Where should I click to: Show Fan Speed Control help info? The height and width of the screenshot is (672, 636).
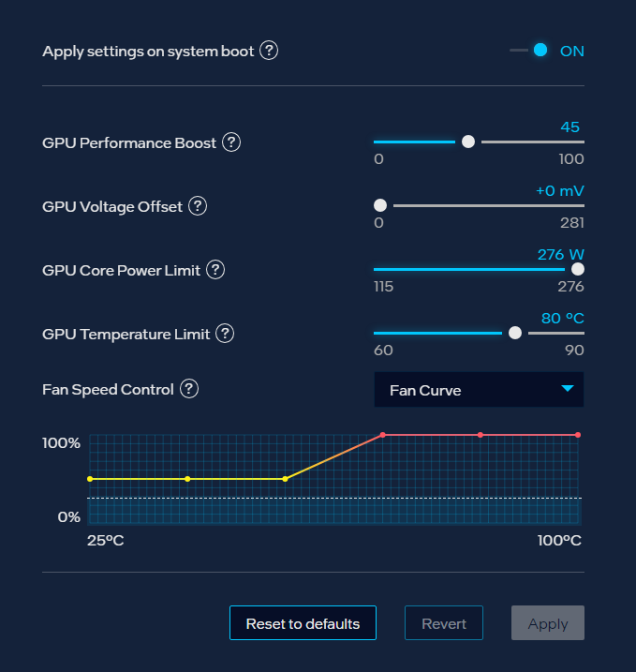click(x=189, y=389)
